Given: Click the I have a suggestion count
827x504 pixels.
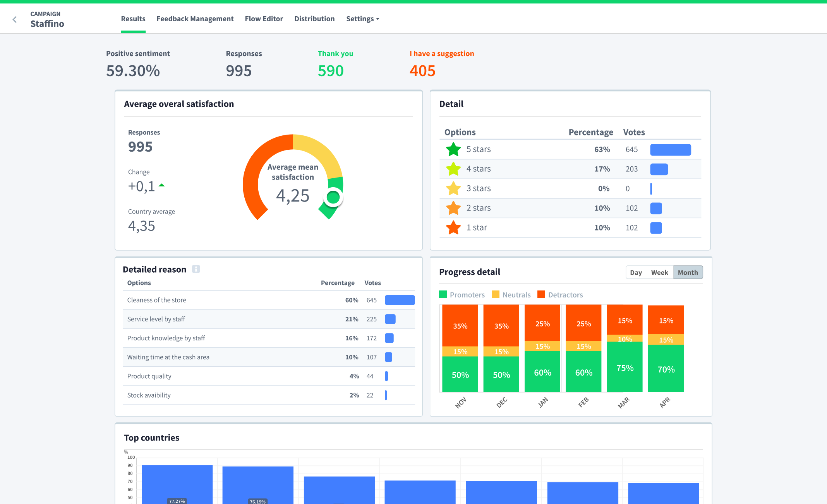Looking at the screenshot, I should [x=422, y=71].
